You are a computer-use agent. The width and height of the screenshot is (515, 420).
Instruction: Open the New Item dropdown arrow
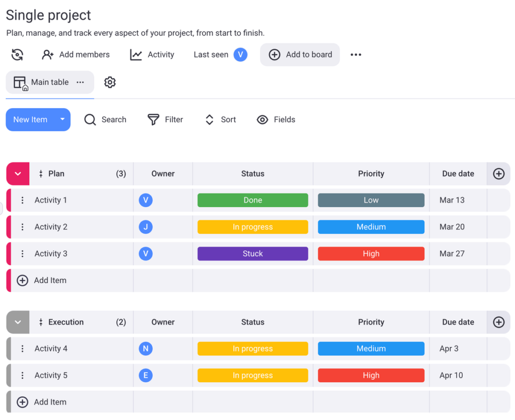point(62,120)
